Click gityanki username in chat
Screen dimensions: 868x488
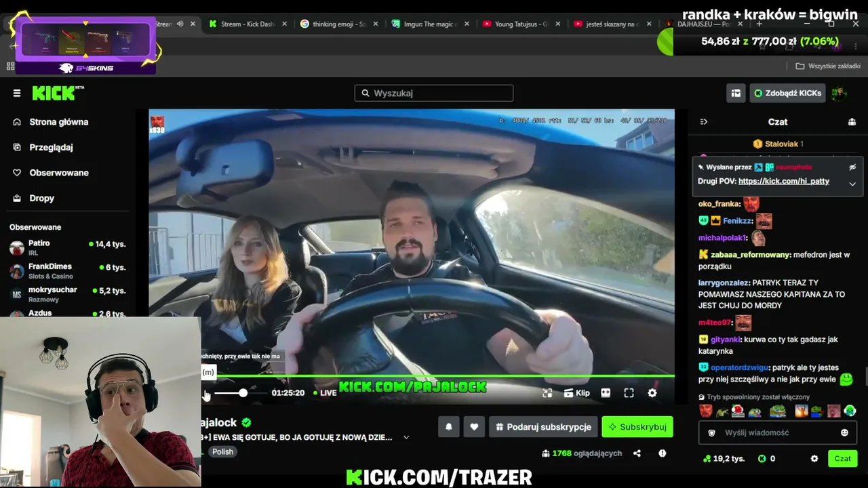726,340
